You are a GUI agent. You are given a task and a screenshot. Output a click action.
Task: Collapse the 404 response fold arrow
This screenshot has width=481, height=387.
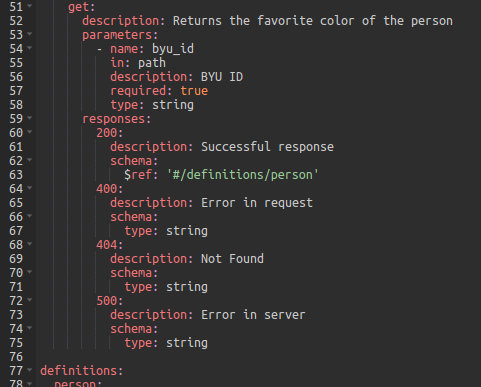30,244
